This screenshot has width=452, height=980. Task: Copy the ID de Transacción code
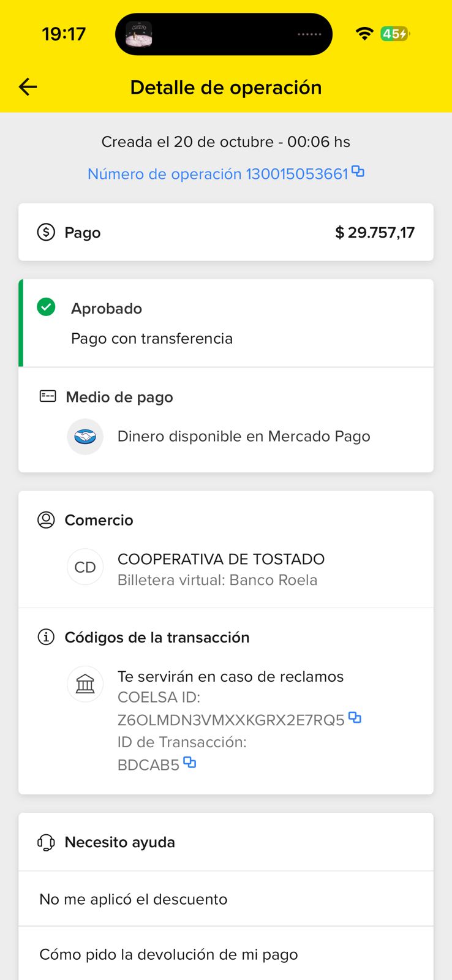coord(190,763)
